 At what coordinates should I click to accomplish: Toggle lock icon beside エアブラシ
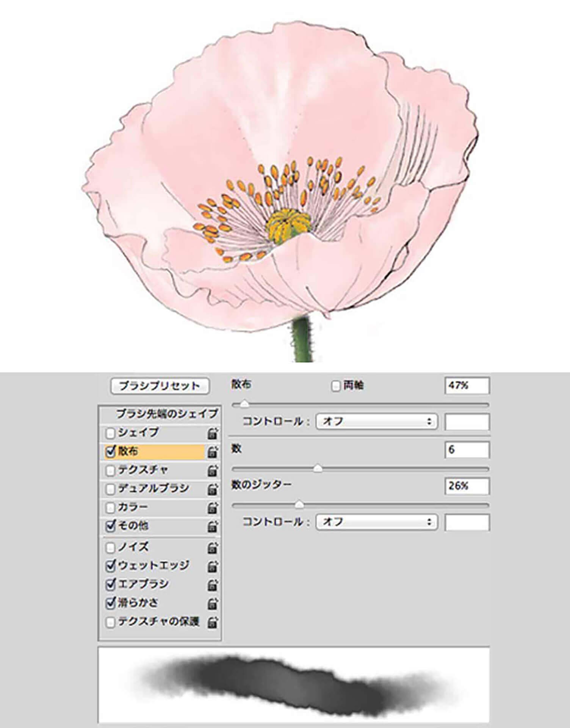(x=213, y=585)
